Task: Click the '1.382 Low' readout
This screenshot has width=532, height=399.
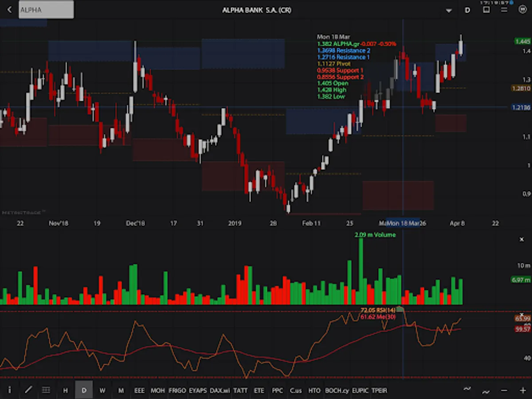Action: (x=331, y=96)
